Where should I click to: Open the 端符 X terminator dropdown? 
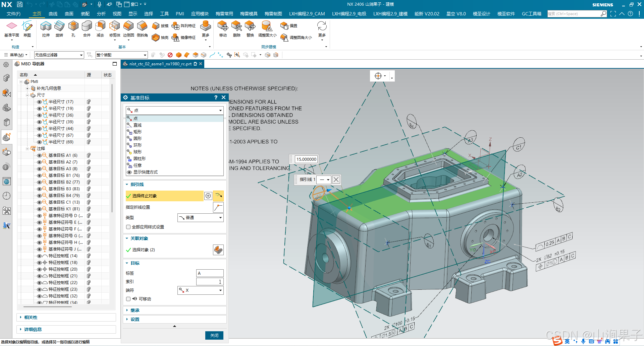tap(200, 290)
